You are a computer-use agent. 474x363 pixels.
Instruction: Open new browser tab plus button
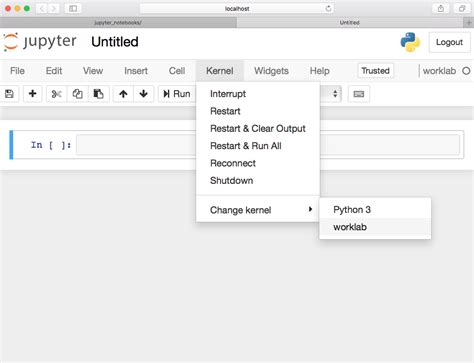[x=469, y=23]
